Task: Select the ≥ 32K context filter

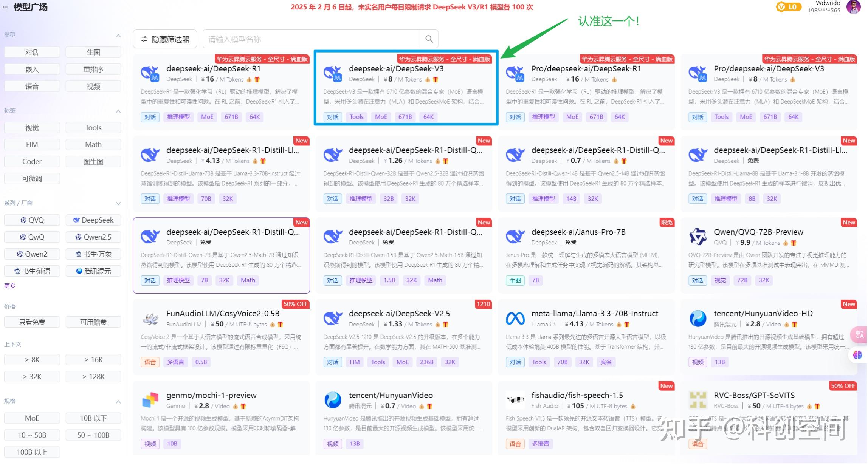Action: click(32, 376)
